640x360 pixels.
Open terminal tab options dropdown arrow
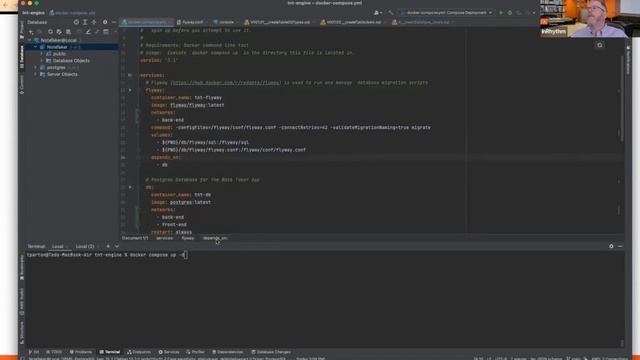(117, 246)
